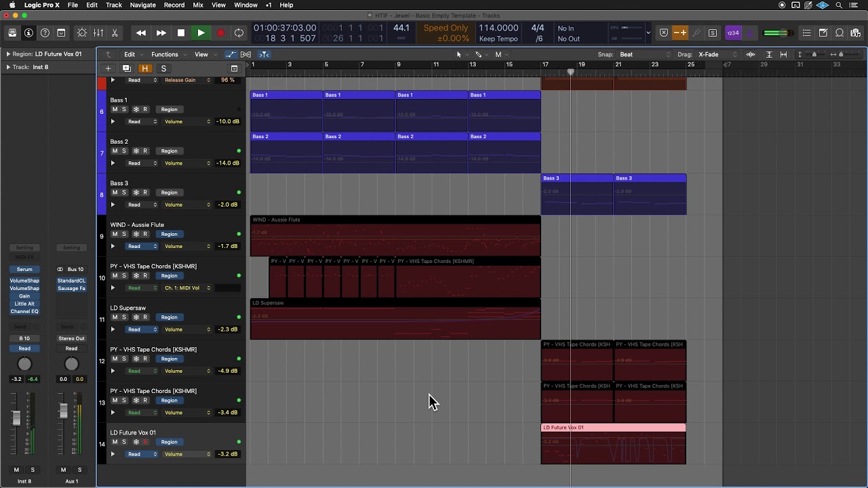Mute the Bass 1 track
The height and width of the screenshot is (488, 868).
point(115,109)
